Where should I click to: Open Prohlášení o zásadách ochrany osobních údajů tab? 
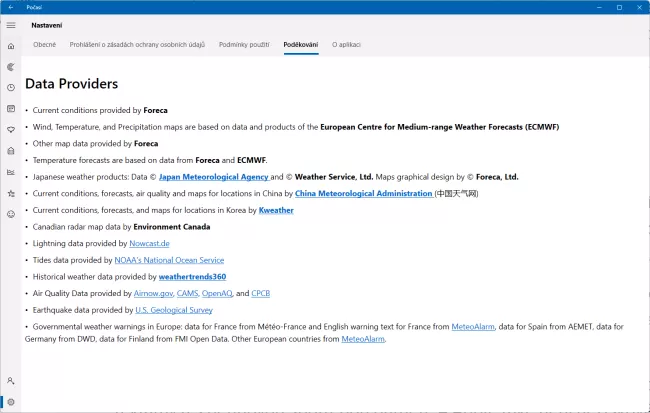137,44
